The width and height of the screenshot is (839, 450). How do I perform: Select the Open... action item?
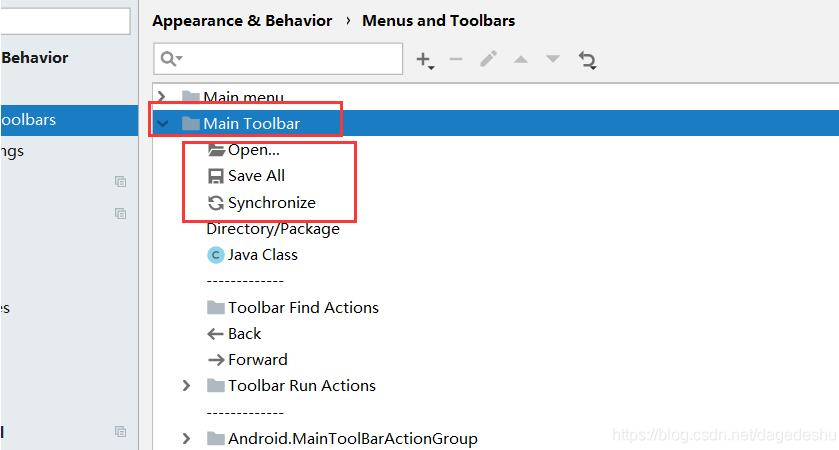pos(253,150)
